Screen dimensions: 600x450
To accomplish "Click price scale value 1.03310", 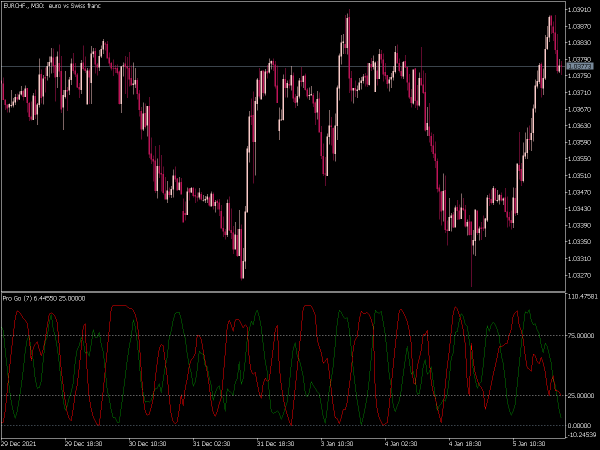I will coord(580,259).
